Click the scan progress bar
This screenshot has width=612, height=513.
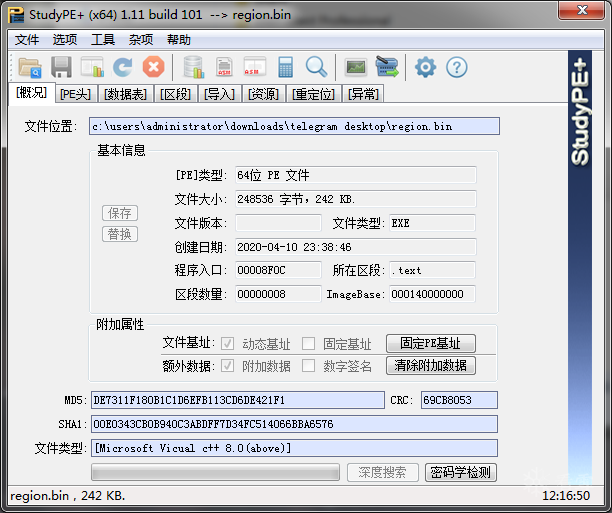coord(215,472)
